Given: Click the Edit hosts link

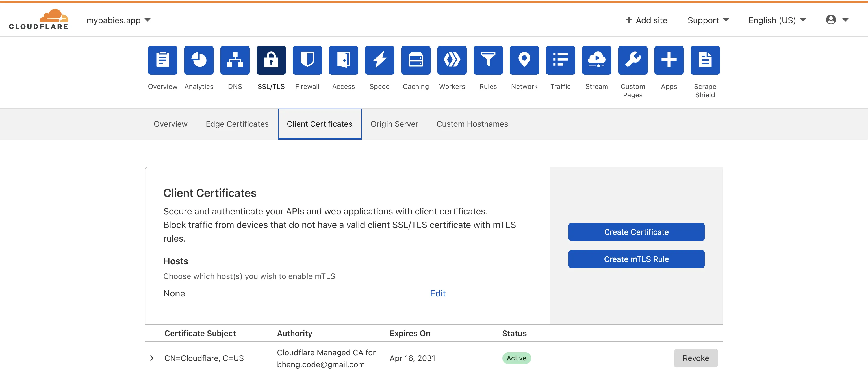Looking at the screenshot, I should tap(437, 293).
